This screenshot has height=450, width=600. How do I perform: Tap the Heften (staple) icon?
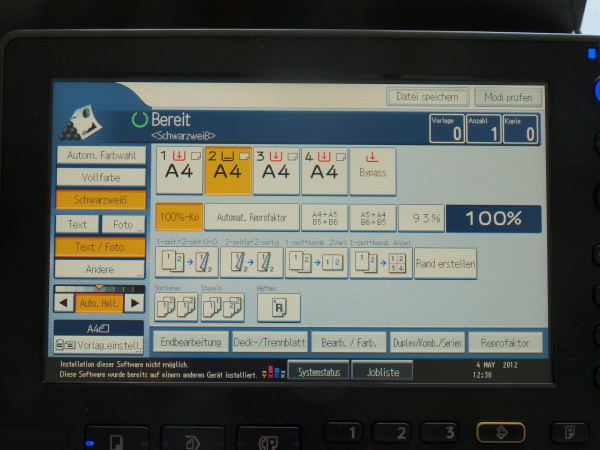[278, 308]
